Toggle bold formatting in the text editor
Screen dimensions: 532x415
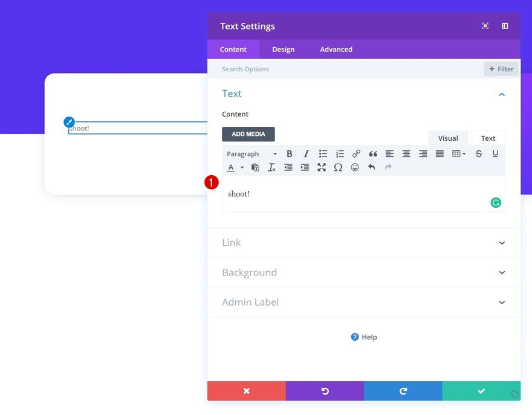coord(289,153)
